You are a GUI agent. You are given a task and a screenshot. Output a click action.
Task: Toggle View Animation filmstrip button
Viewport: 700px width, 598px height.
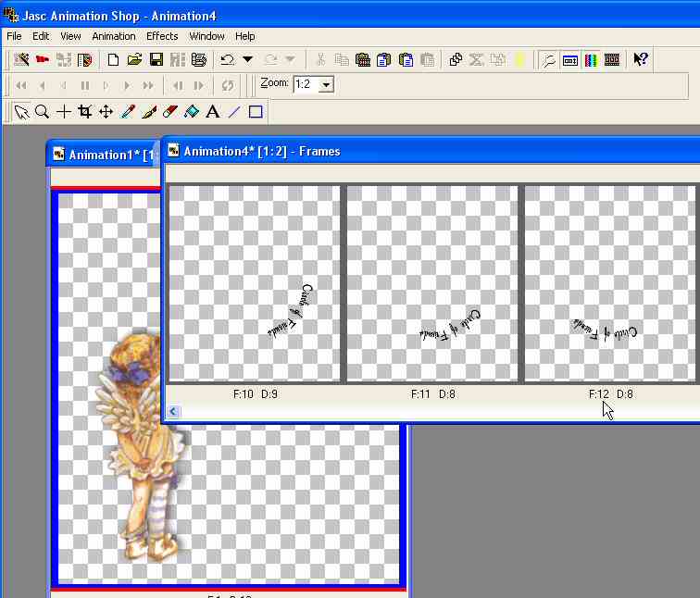[612, 59]
